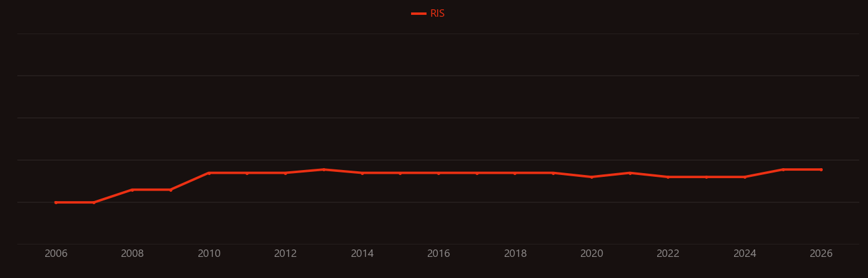Click the 2014 x-axis label
This screenshot has height=278, width=868.
(362, 254)
